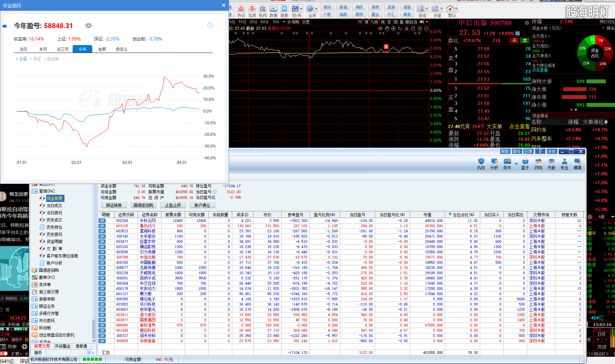Click the pin button in trading window

(540, 151)
